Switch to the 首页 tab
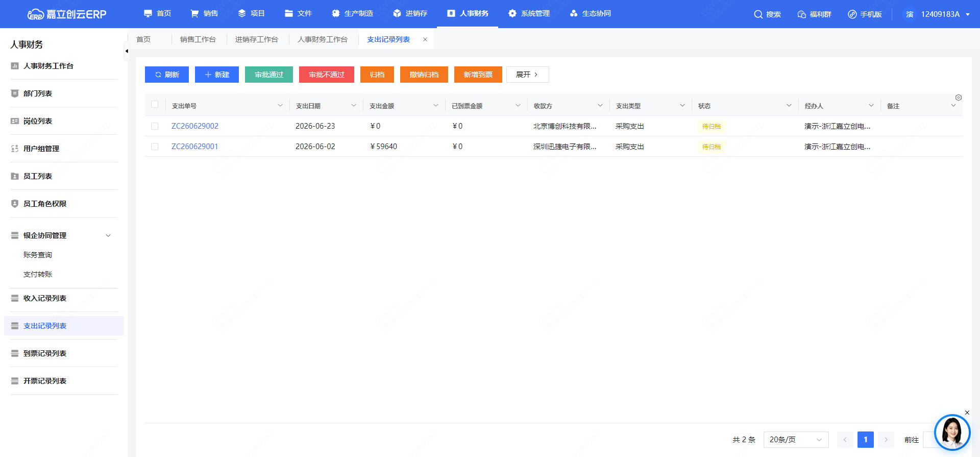The height and width of the screenshot is (457, 980). 143,39
